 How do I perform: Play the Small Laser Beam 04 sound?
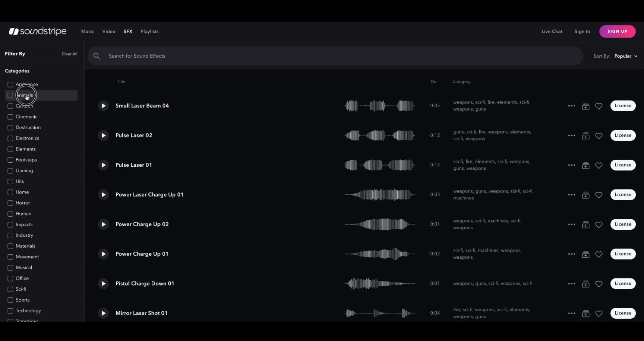(103, 106)
